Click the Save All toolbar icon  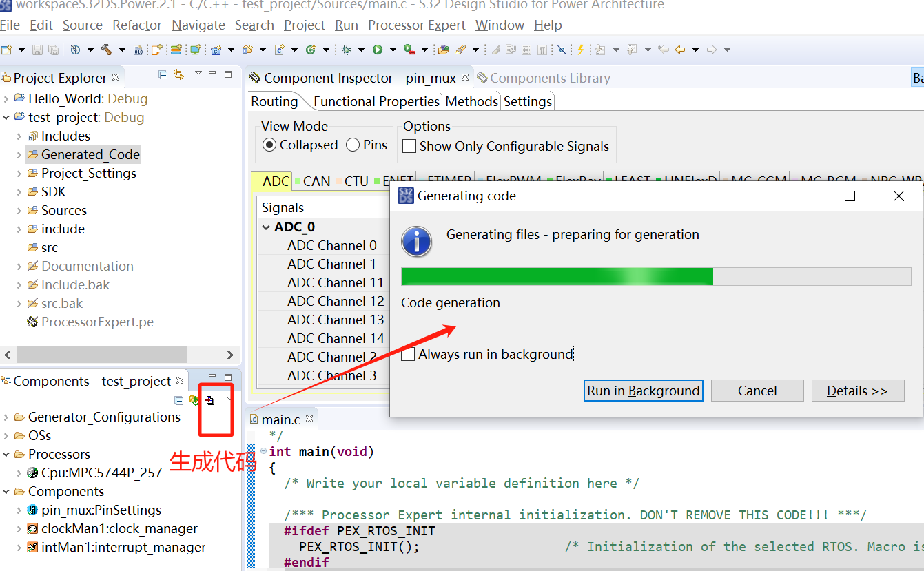click(x=52, y=50)
